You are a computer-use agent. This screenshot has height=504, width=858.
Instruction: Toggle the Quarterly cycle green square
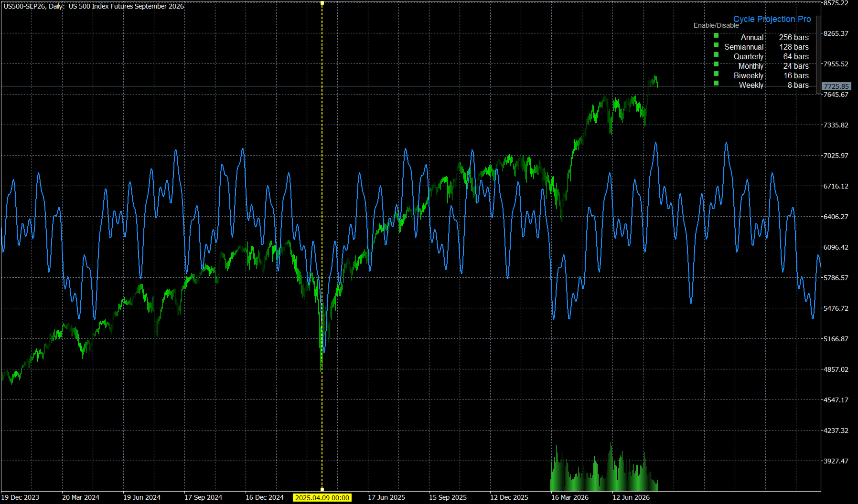point(716,54)
